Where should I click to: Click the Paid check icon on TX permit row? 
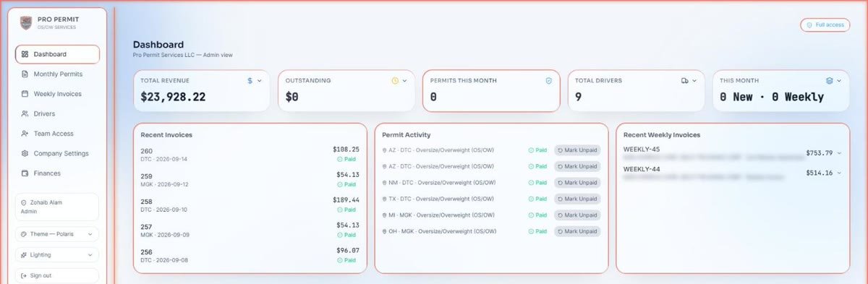pyautogui.click(x=532, y=199)
